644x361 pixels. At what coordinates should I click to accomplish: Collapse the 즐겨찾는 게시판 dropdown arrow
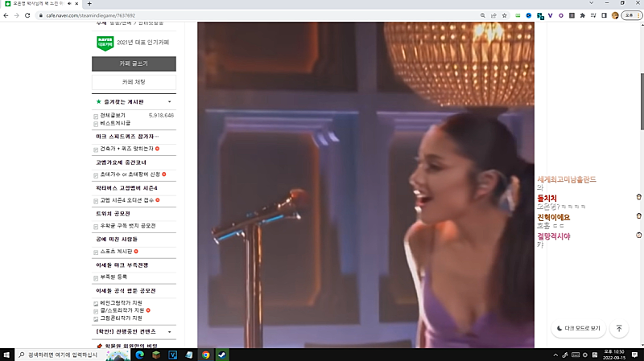click(170, 102)
